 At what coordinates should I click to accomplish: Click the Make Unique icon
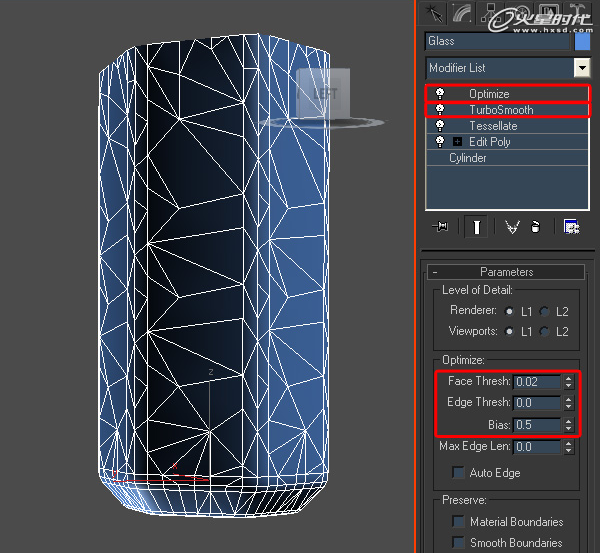coord(512,227)
